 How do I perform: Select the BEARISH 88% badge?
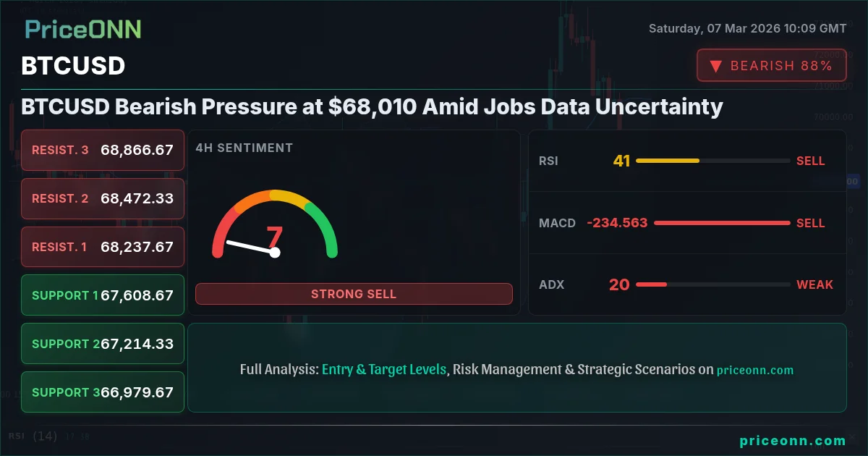pos(772,65)
